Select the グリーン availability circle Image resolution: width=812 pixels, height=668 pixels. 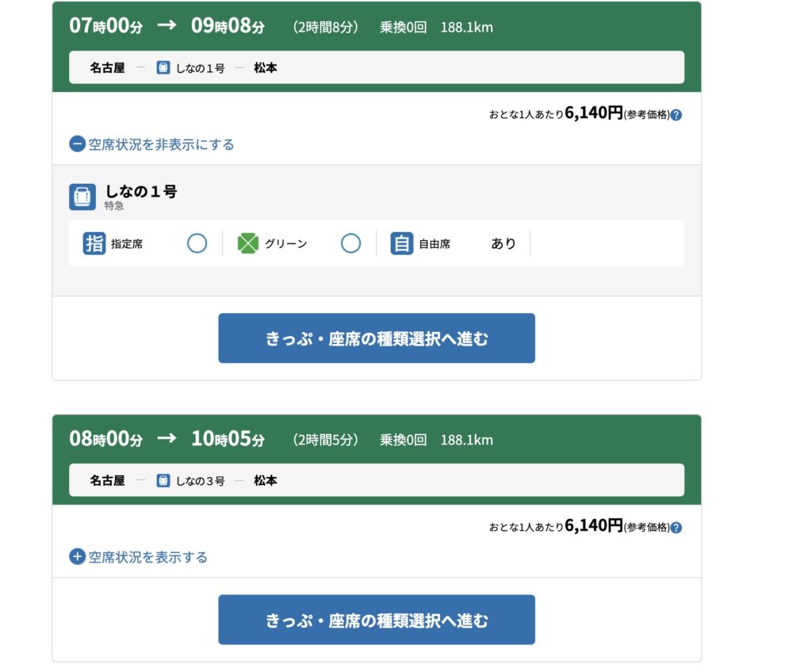point(350,243)
